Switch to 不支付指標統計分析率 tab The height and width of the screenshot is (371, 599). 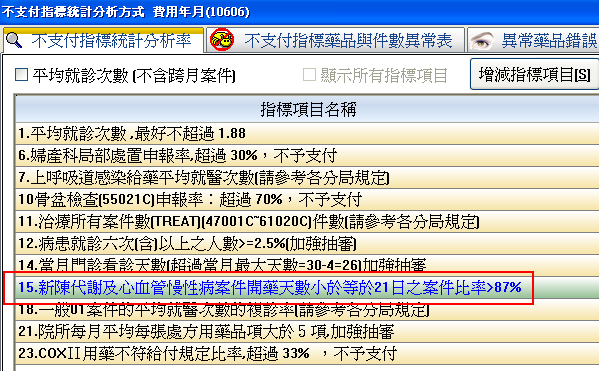pos(103,40)
